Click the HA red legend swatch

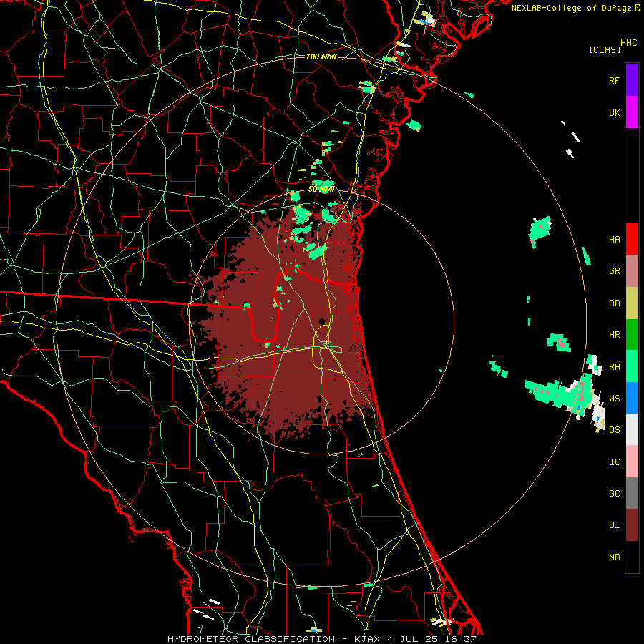point(632,239)
